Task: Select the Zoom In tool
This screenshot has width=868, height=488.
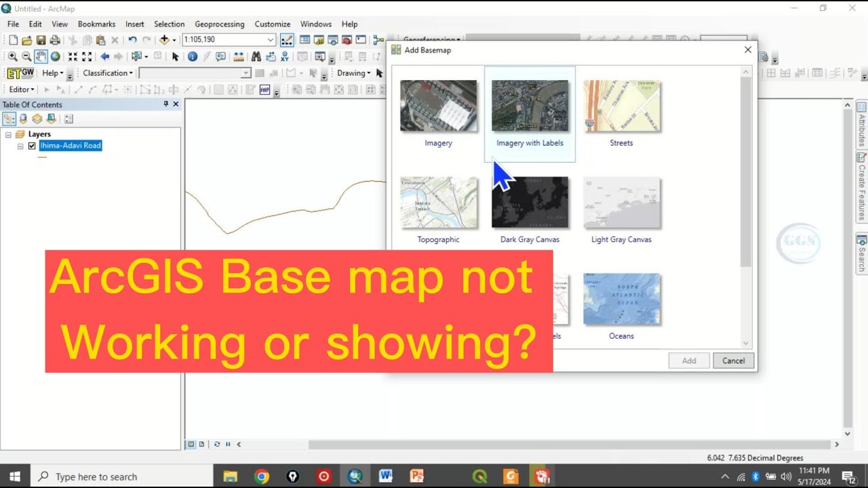Action: (x=13, y=56)
